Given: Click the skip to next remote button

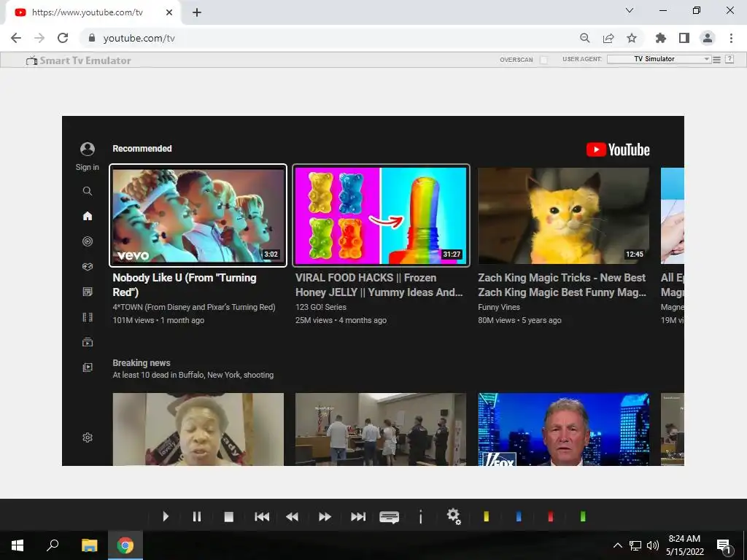Looking at the screenshot, I should pyautogui.click(x=357, y=517).
